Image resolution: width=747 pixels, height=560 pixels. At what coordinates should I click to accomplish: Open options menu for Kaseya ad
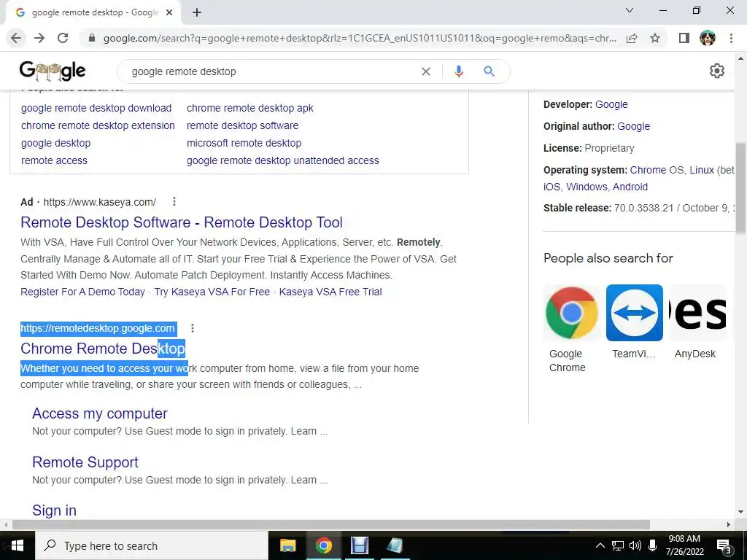click(x=174, y=201)
